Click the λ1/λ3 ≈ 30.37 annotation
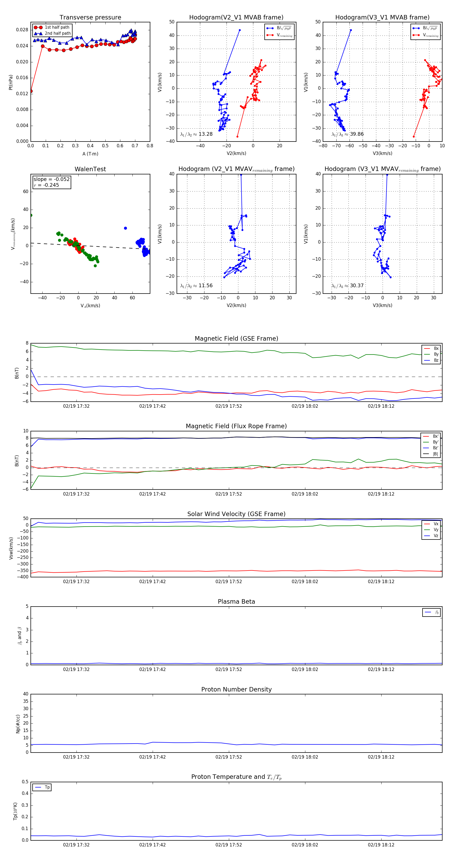The width and height of the screenshot is (473, 868). (347, 286)
